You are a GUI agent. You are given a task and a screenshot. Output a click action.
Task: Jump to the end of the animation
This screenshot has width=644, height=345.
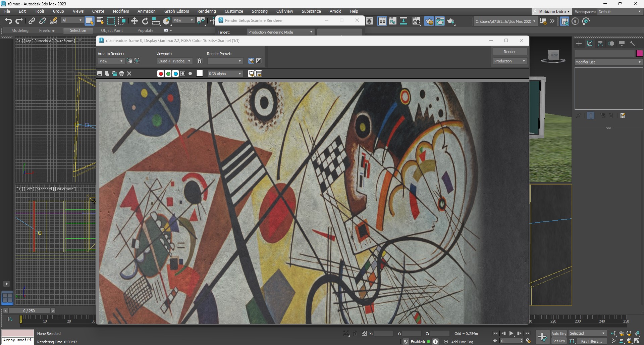(x=528, y=333)
